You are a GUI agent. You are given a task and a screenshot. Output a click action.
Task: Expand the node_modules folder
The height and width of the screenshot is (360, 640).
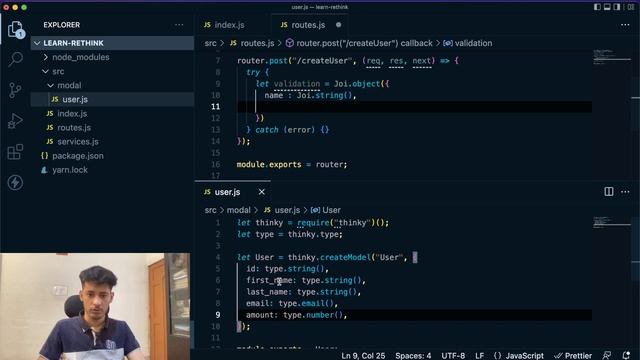(112, 57)
